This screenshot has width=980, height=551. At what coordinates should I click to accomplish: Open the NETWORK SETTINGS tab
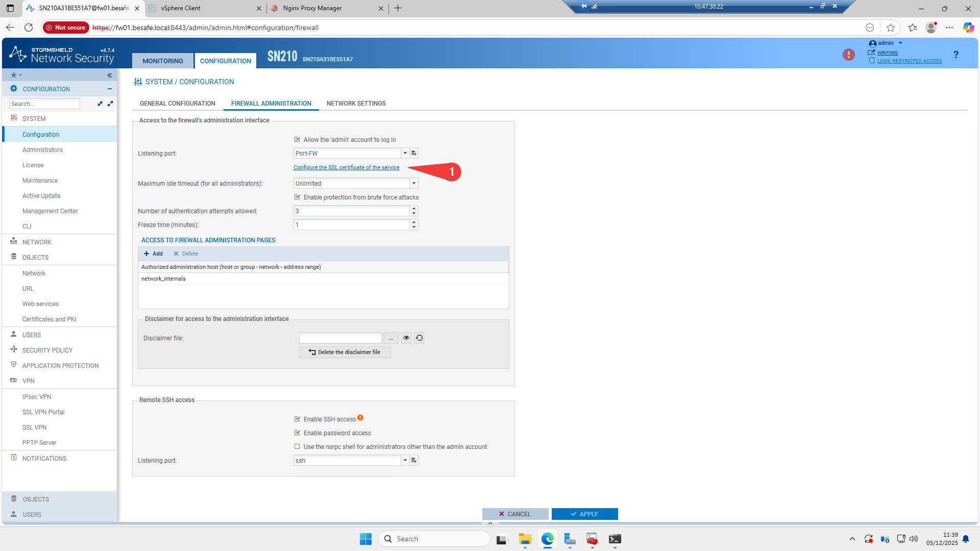pyautogui.click(x=356, y=103)
